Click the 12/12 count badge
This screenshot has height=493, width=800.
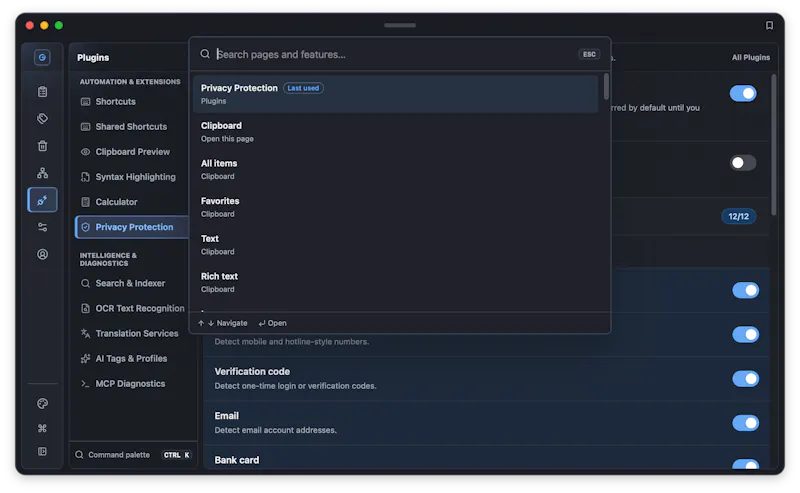[738, 216]
